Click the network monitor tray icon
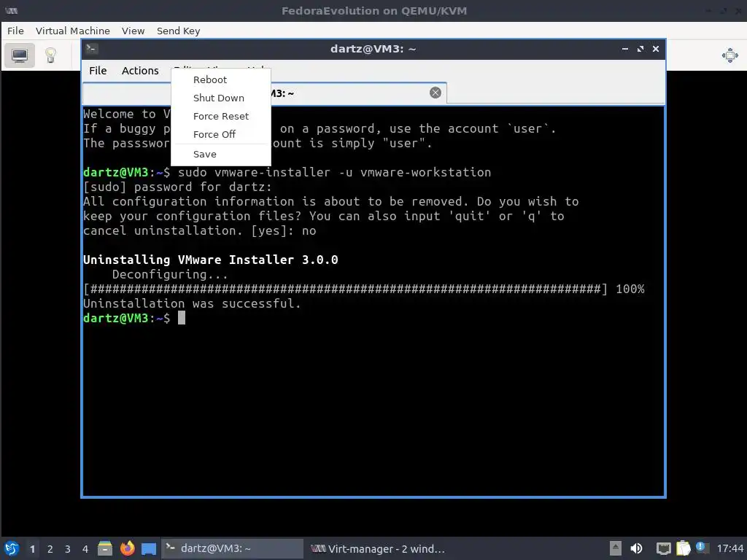The image size is (747, 560). (663, 548)
